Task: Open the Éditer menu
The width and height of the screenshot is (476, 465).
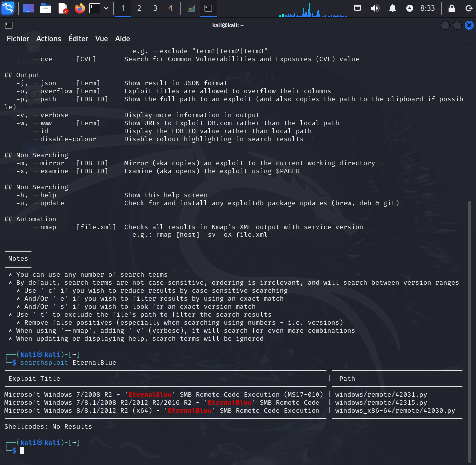Action: (x=78, y=39)
